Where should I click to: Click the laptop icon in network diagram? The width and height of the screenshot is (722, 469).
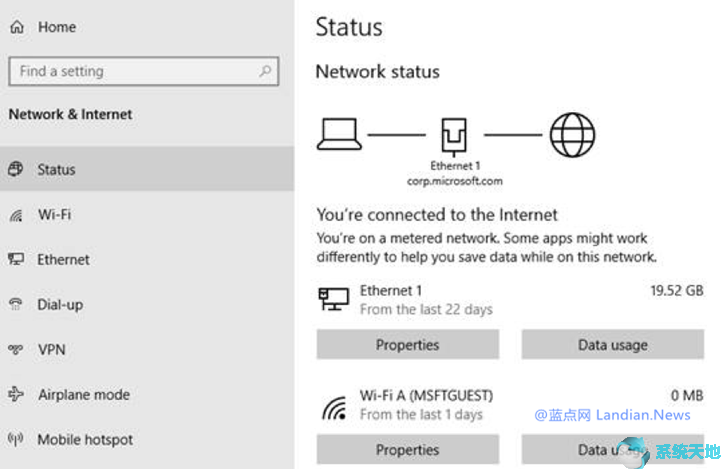point(339,134)
